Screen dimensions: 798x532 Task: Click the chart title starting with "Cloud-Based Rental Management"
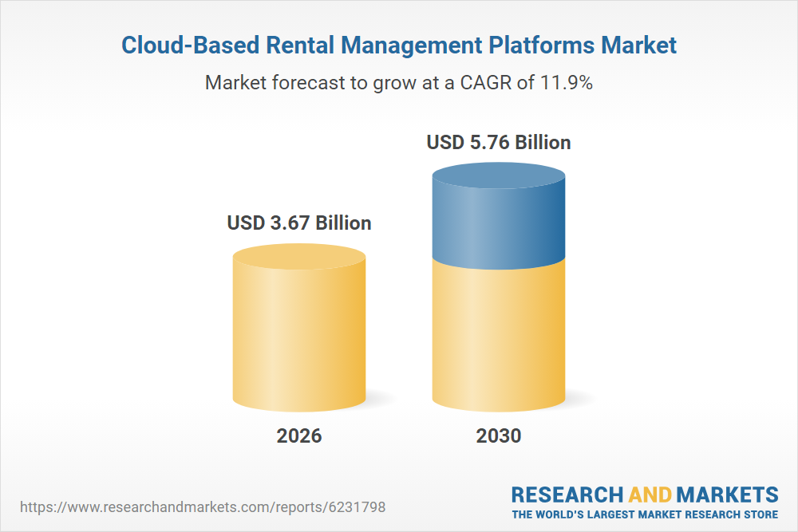[x=399, y=45]
